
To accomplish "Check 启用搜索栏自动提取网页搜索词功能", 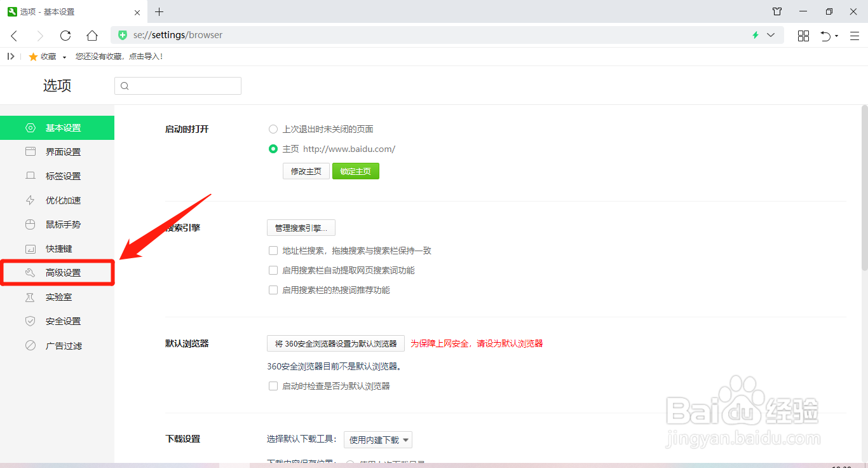I will pos(273,270).
